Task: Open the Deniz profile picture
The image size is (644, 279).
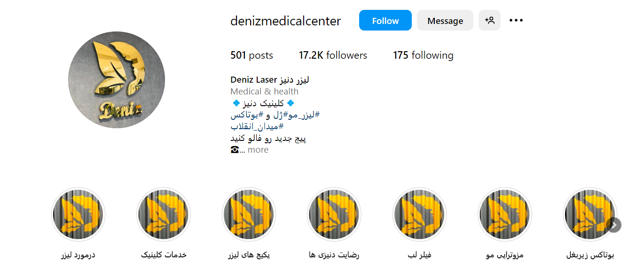Action: 117,80
